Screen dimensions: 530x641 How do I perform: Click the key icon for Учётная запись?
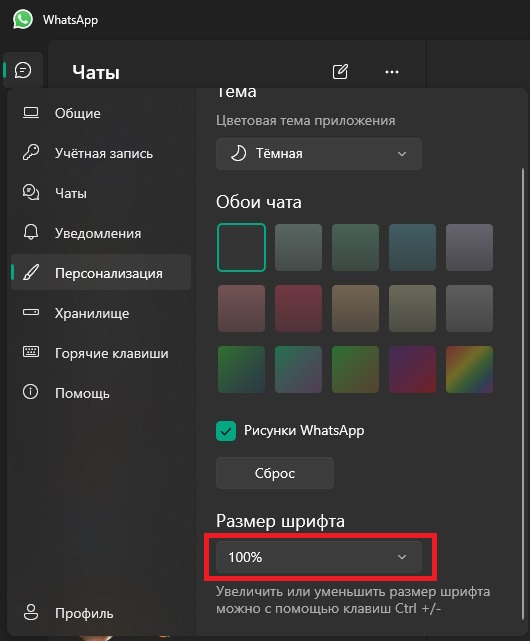tap(31, 152)
